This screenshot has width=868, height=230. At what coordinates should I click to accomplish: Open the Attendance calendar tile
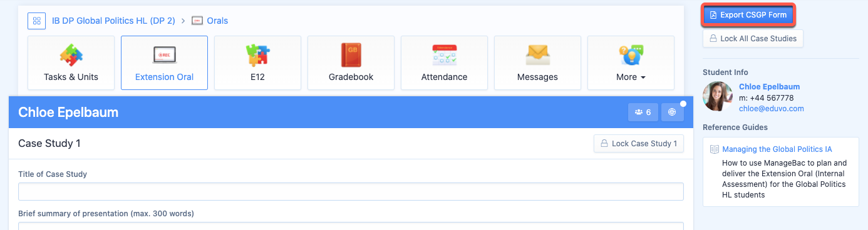pyautogui.click(x=444, y=62)
